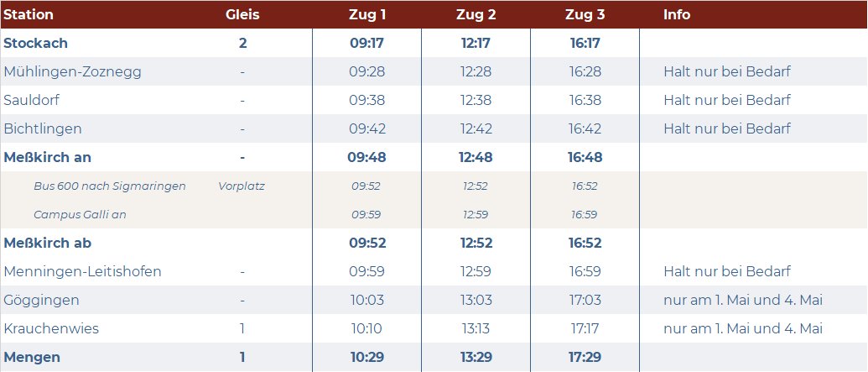Select the Mühlingen-Zoznegg station row
This screenshot has width=868, height=372.
pos(434,71)
